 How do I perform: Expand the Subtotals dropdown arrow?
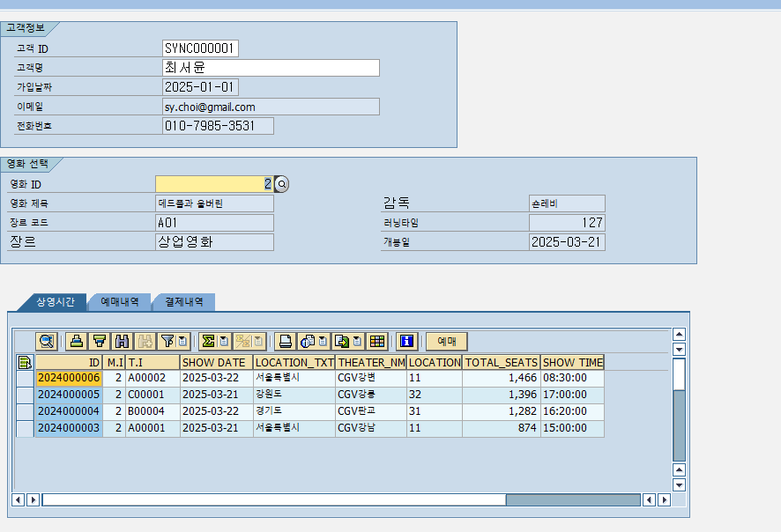258,342
